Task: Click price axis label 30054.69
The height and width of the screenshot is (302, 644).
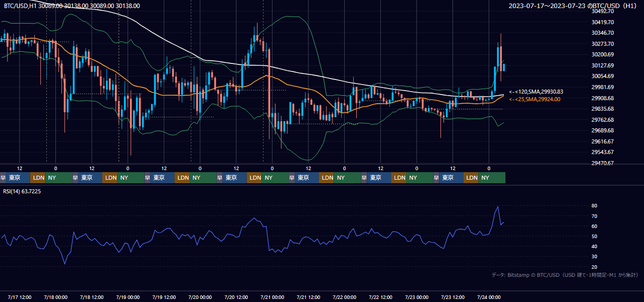Action: (x=602, y=76)
